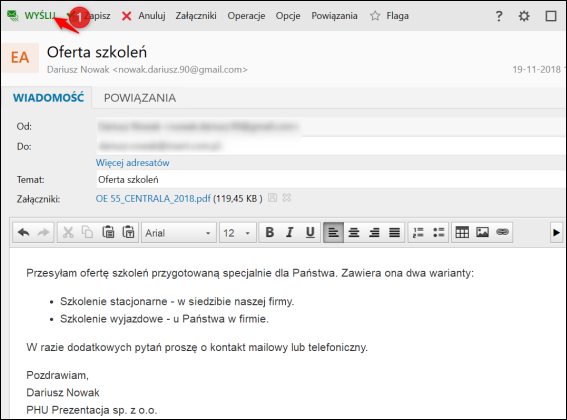
Task: Toggle bold formatting
Action: 270,232
